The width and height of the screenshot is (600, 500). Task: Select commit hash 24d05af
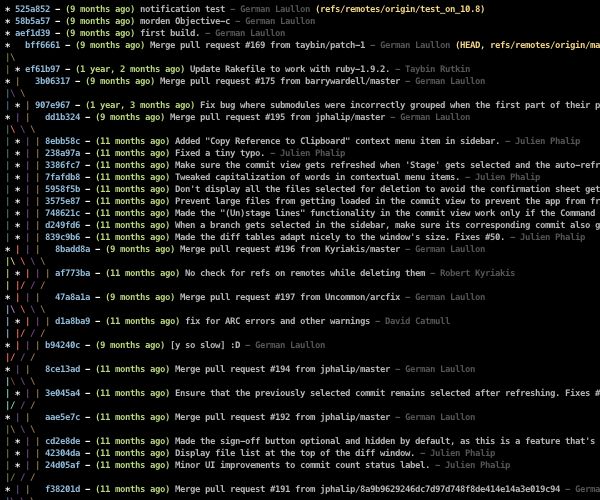point(63,465)
